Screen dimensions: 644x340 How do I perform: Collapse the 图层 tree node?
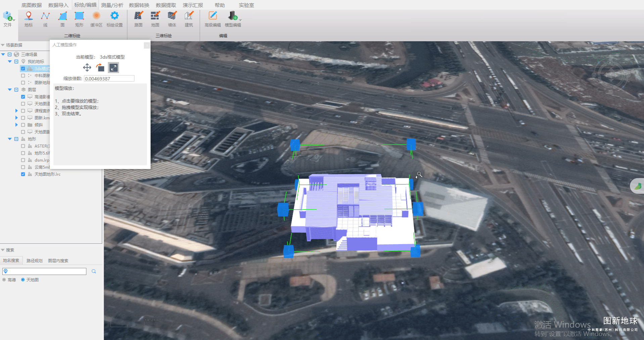click(10, 90)
